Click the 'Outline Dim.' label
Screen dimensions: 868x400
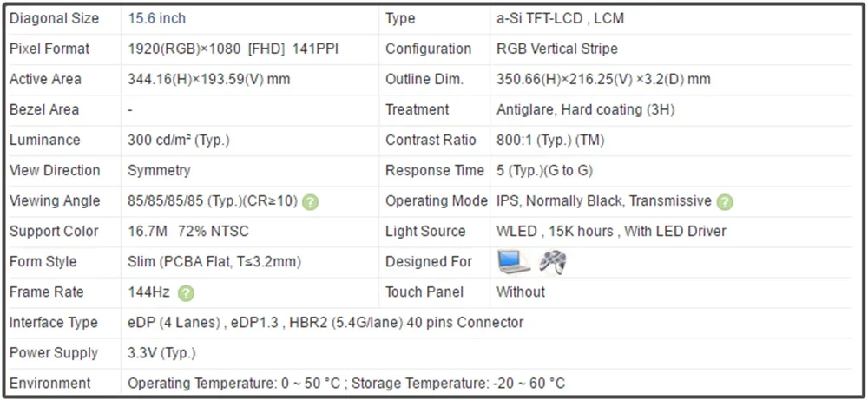424,79
